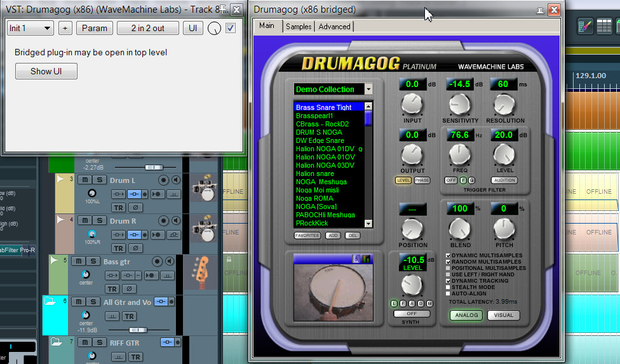Mute the Bass gtr track
Screen dimensions: 620x364
coord(78,261)
